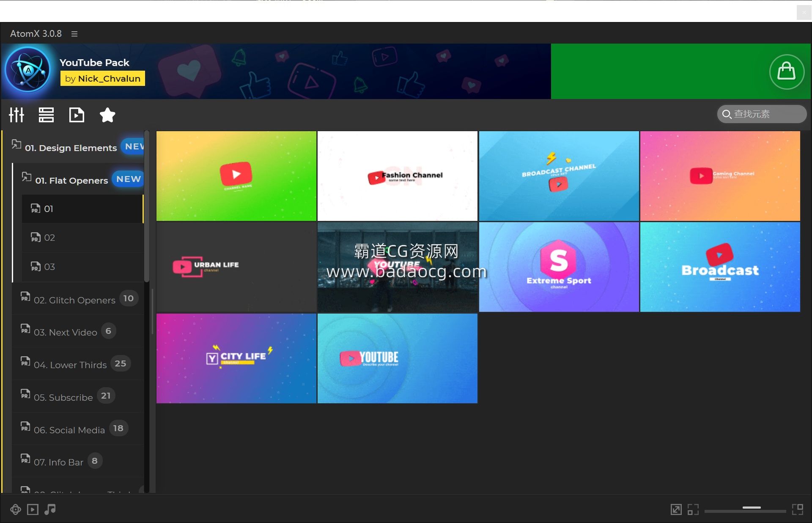Click the PR icon beside 02. Glitch Openers
Viewport: 812px width, 523px height.
coord(25,297)
